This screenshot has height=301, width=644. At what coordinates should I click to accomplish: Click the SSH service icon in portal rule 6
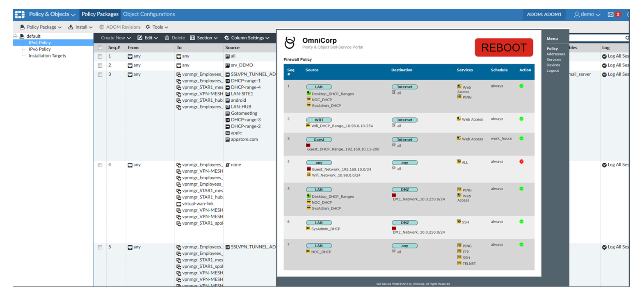point(459,221)
